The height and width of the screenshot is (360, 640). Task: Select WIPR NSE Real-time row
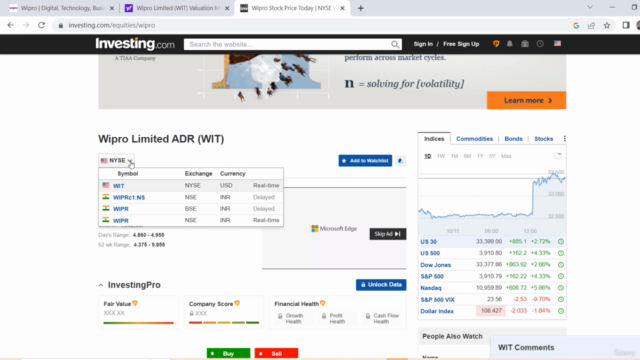coord(191,220)
